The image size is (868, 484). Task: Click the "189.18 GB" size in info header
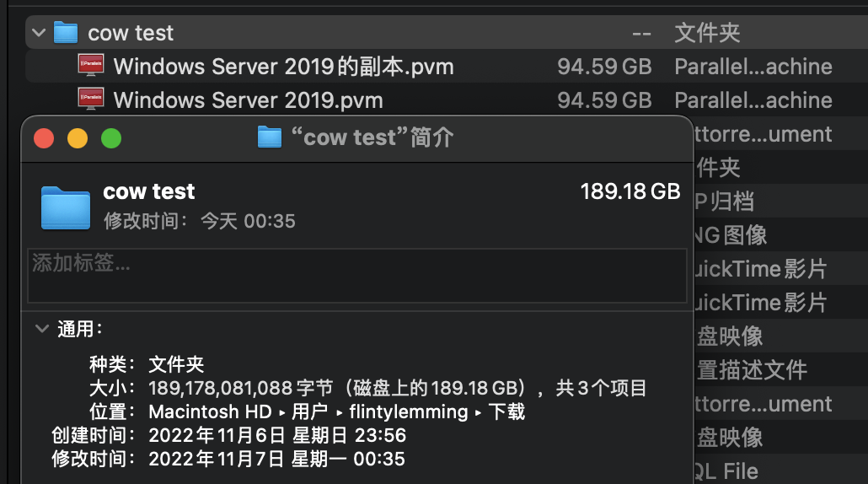(630, 191)
